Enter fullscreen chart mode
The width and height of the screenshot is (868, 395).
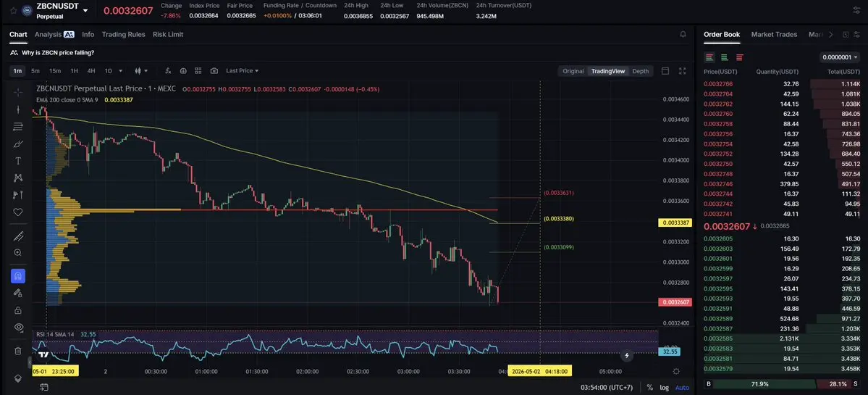tap(683, 71)
